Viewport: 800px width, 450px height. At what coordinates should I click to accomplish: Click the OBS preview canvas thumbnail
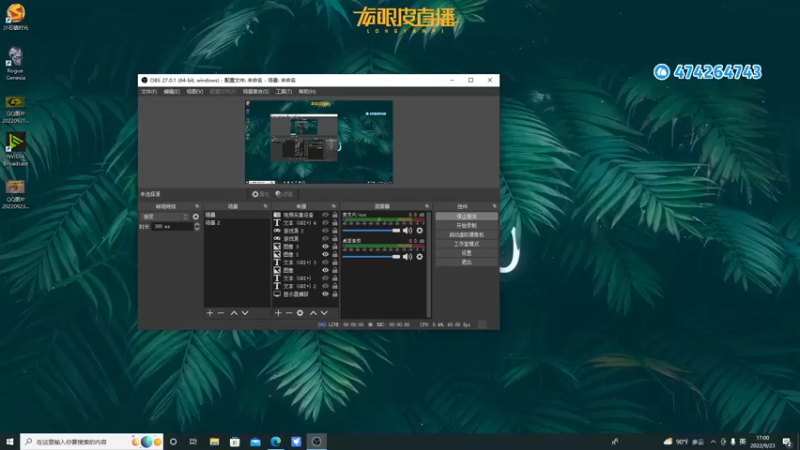click(x=319, y=142)
